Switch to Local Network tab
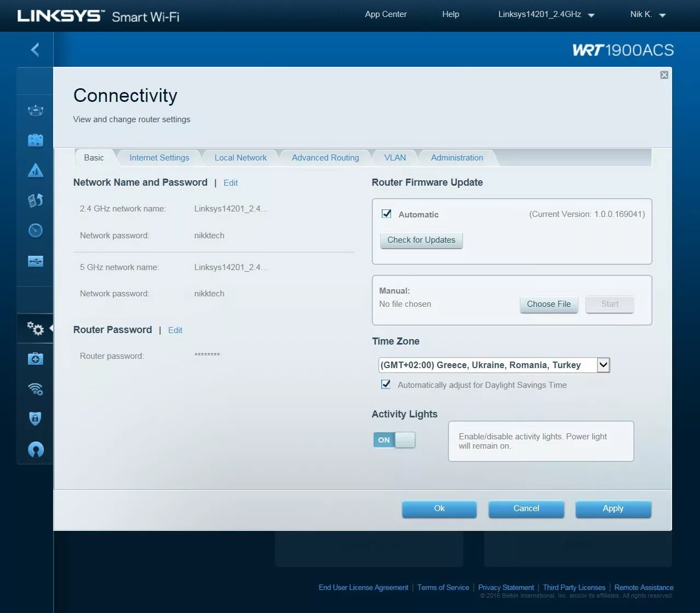Image resolution: width=700 pixels, height=613 pixels. tap(240, 158)
